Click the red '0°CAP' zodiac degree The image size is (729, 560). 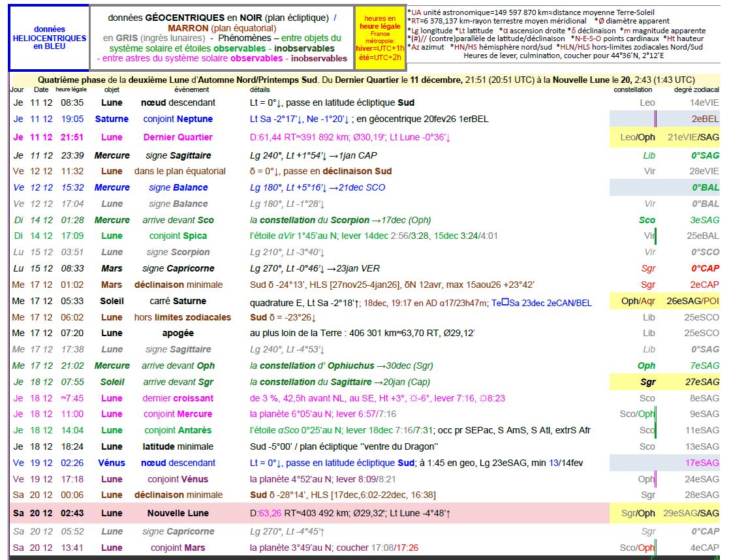(x=705, y=268)
